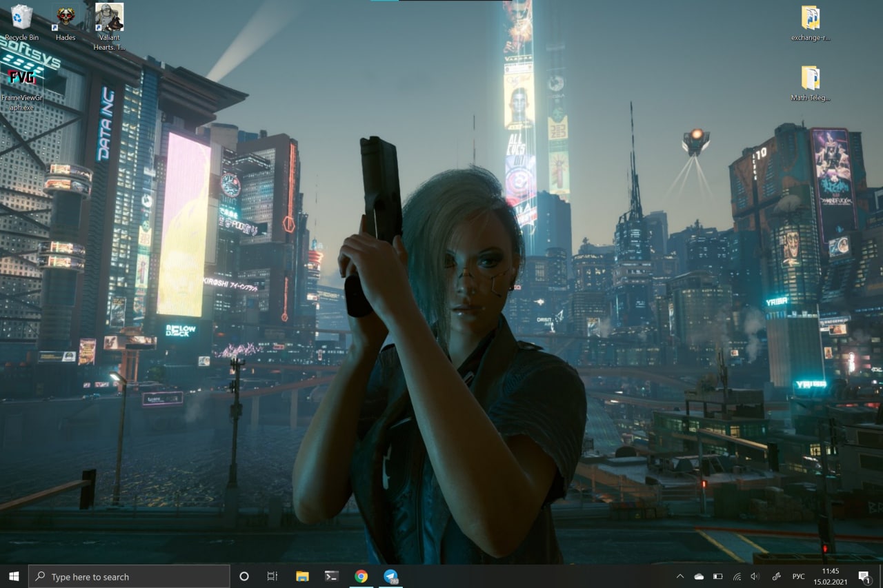Click the 'Type here to search' box
The image size is (883, 588).
click(x=129, y=576)
